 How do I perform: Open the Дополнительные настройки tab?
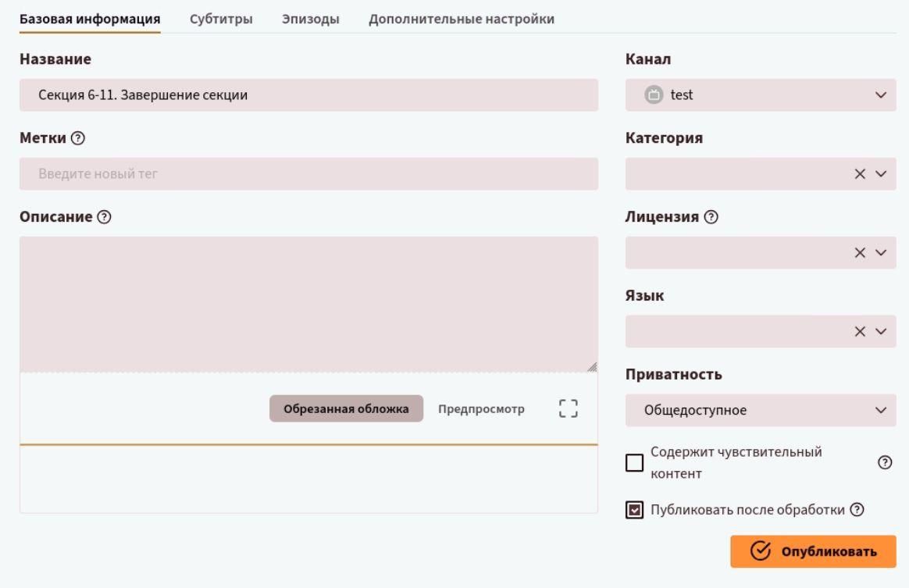461,20
